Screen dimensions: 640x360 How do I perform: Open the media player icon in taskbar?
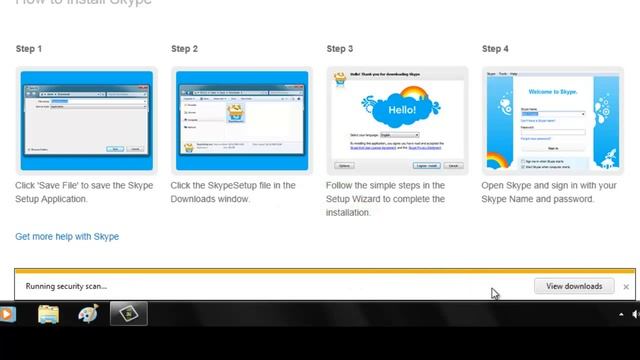pos(7,314)
